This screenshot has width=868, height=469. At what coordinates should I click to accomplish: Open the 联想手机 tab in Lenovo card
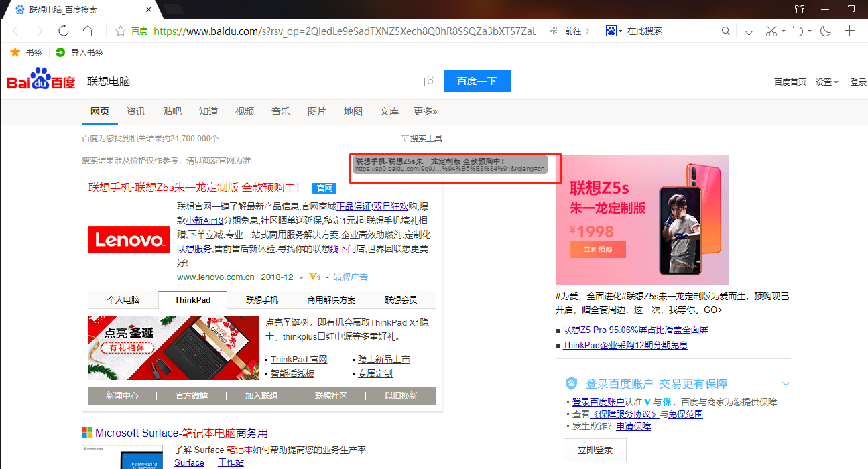262,300
